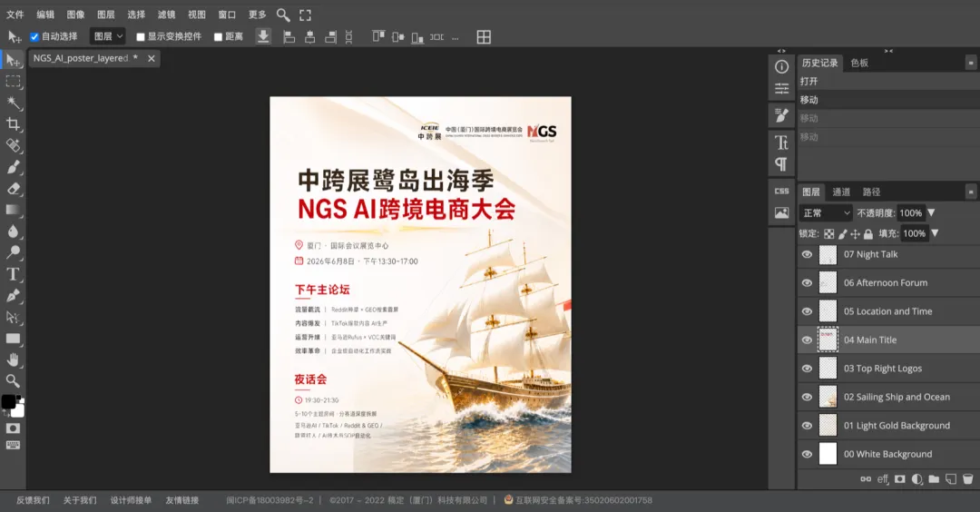Open the CSS panel
Screen dimensions: 980x512
point(781,192)
